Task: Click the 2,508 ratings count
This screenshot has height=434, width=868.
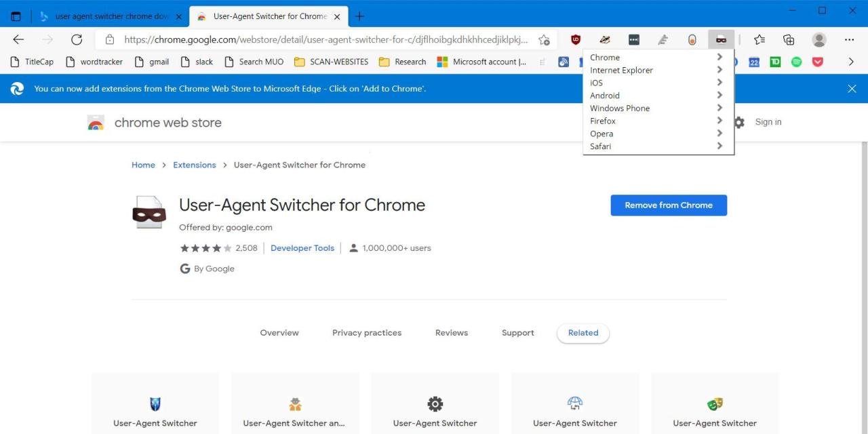Action: tap(246, 248)
